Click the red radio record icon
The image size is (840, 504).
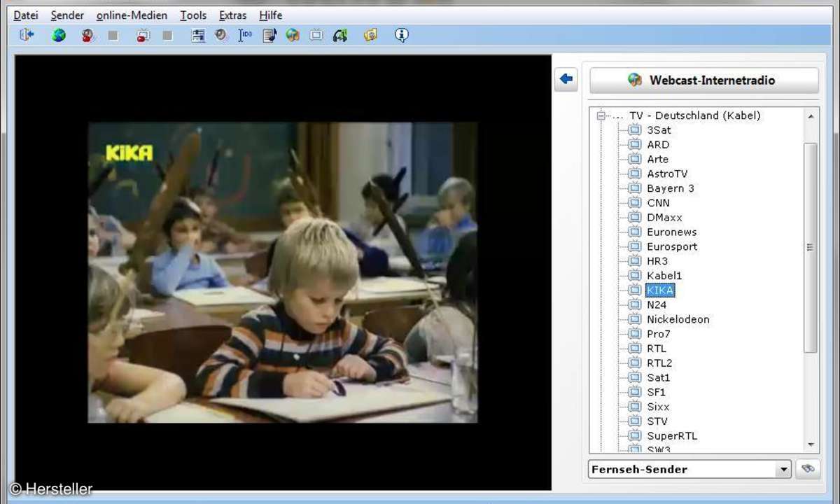point(87,35)
